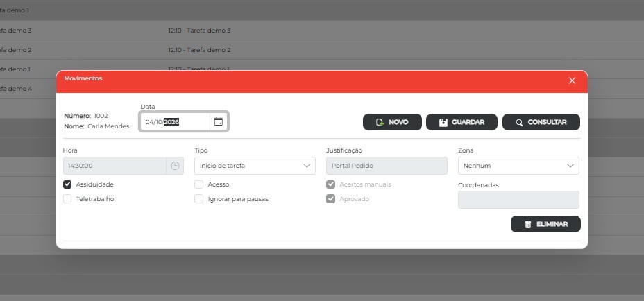
Task: Click the clock icon in Hora field
Action: (x=175, y=166)
